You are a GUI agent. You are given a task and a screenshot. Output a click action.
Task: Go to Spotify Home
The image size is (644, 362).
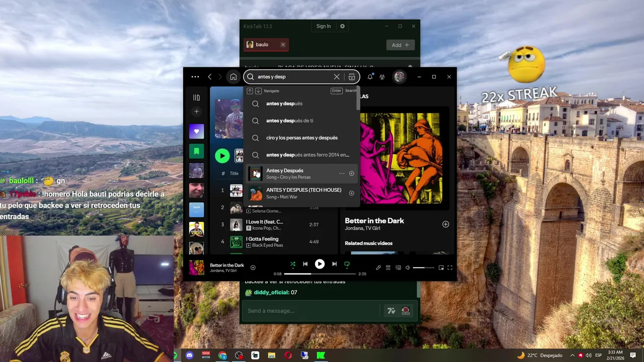coord(233,77)
